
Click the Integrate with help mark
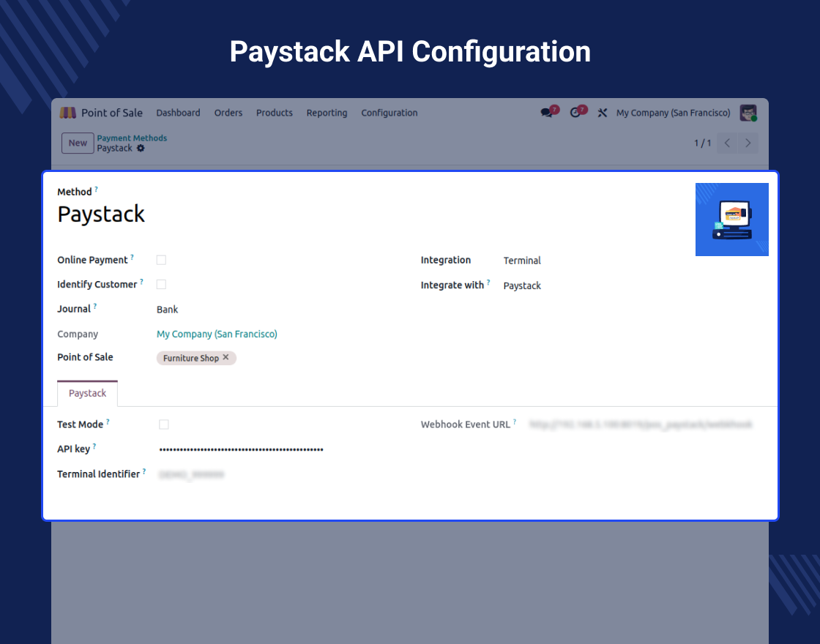pos(488,282)
